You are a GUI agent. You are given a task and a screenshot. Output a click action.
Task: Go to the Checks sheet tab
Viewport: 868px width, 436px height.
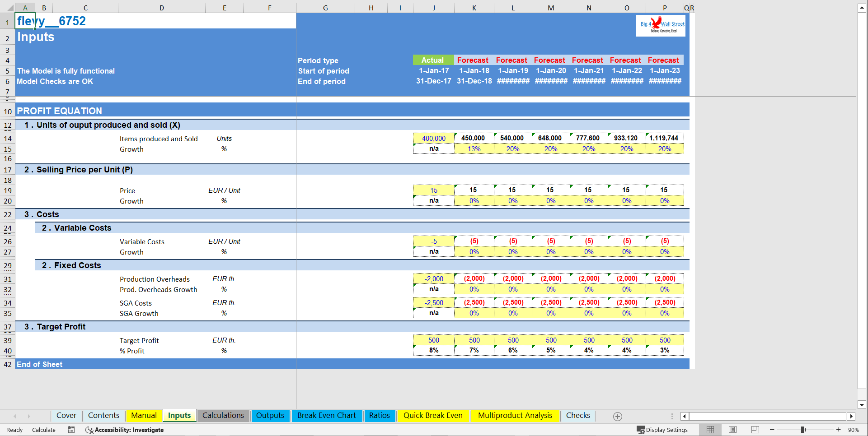[578, 415]
